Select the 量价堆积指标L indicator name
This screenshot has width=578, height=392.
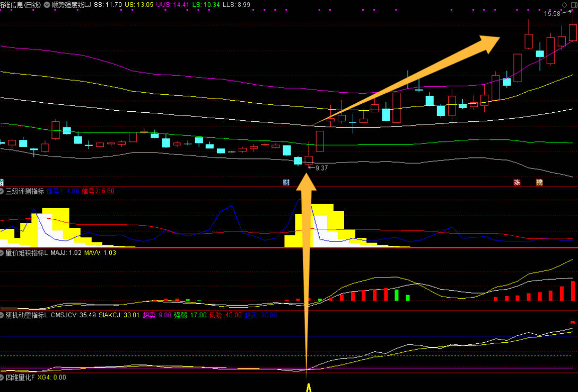click(x=27, y=253)
